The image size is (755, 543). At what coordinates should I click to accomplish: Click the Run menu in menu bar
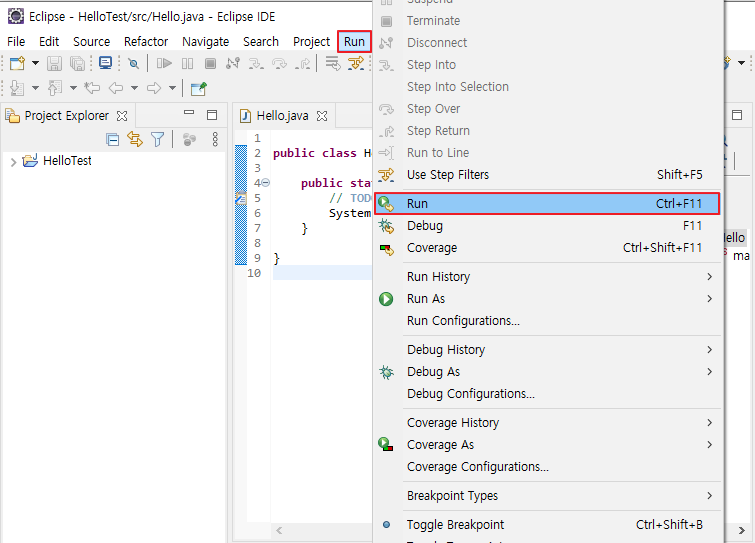354,42
